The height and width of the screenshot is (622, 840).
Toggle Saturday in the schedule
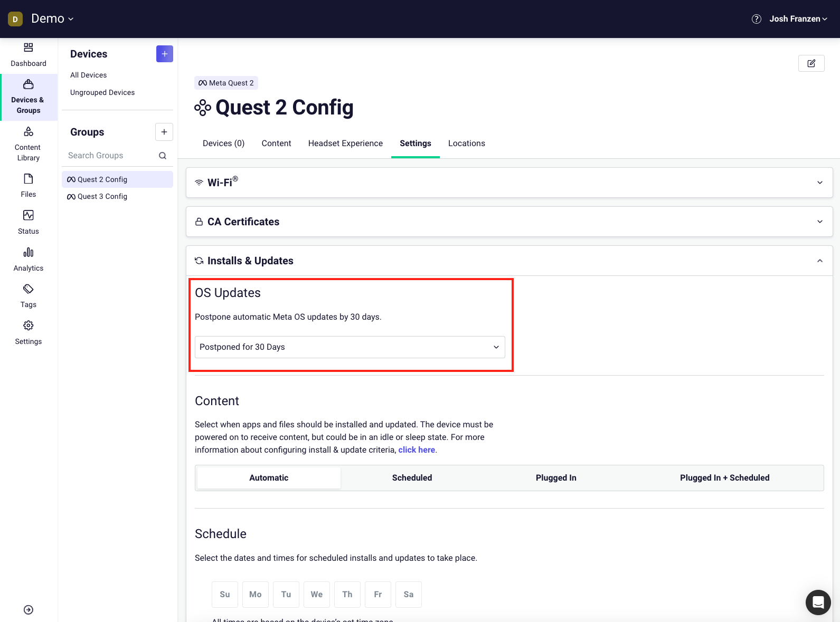coord(409,595)
